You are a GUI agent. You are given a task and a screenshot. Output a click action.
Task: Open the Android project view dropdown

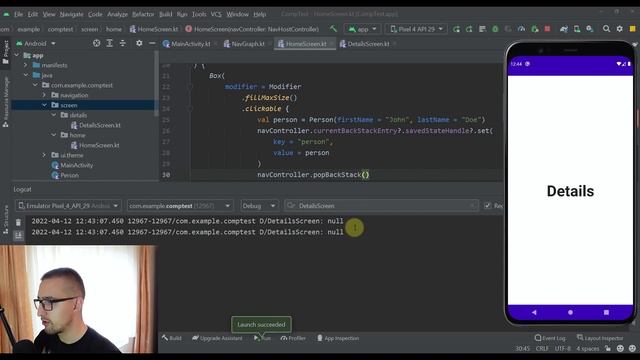(36, 43)
